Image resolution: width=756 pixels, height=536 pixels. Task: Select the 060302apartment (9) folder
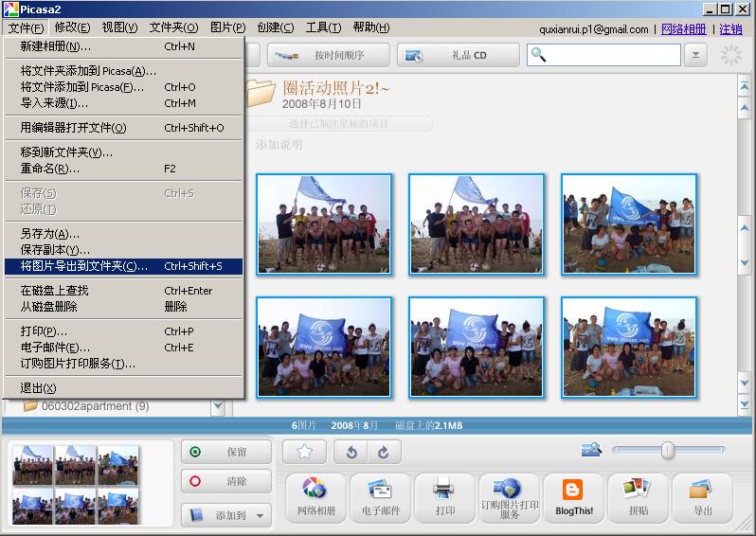95,406
